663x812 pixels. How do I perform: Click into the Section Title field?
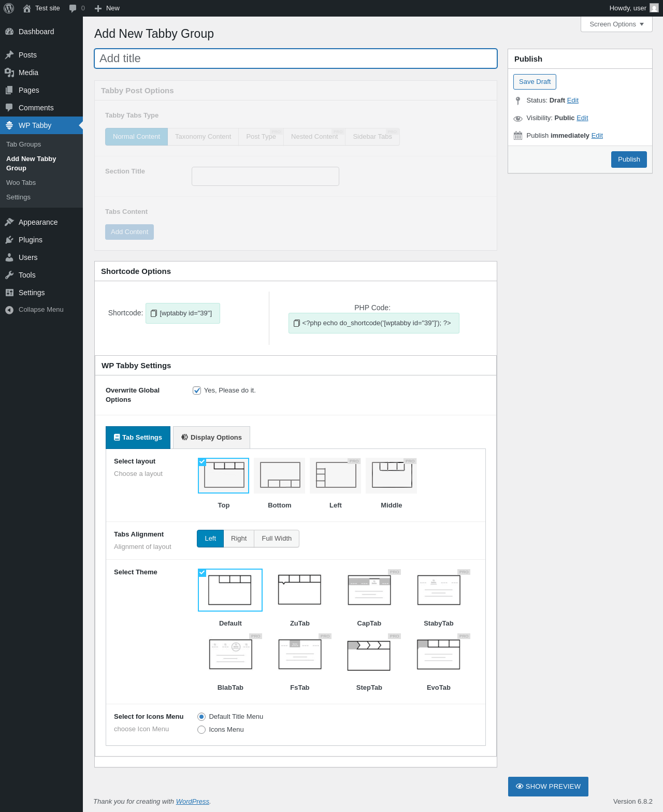pos(265,176)
